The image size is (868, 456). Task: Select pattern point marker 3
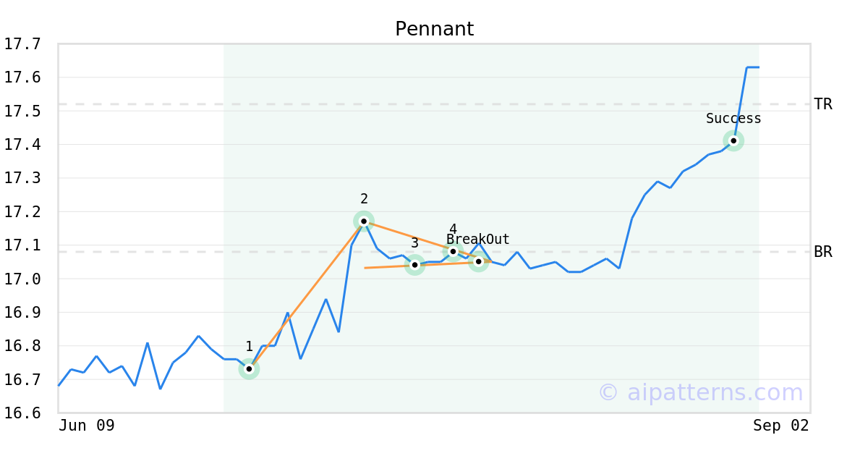click(x=414, y=265)
